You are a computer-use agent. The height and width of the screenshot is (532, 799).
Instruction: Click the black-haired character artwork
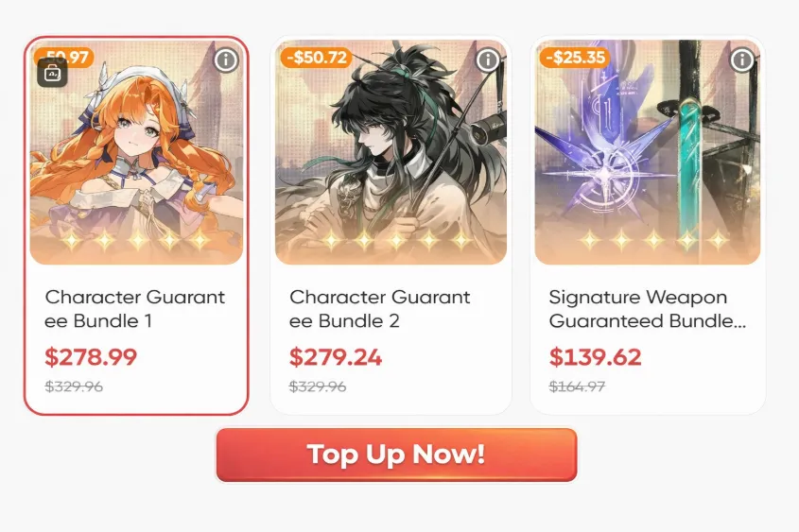click(x=391, y=152)
